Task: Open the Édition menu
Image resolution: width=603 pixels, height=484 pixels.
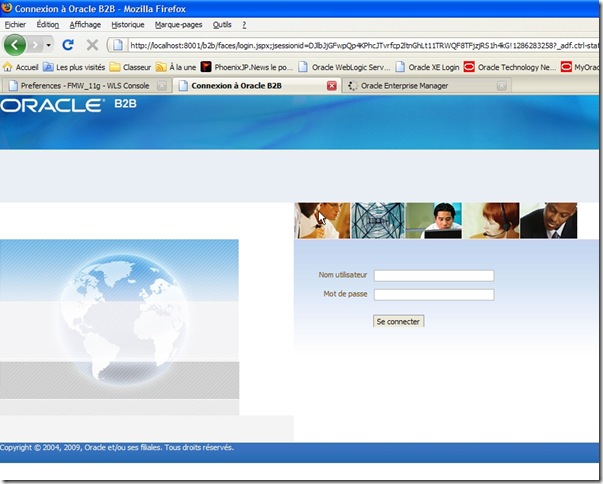Action: point(48,25)
